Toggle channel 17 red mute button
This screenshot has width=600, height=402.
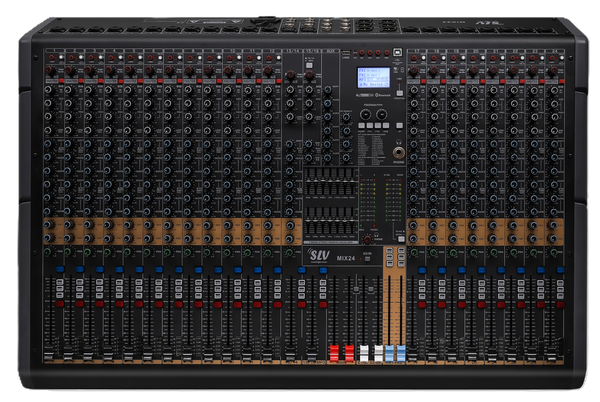point(422,305)
